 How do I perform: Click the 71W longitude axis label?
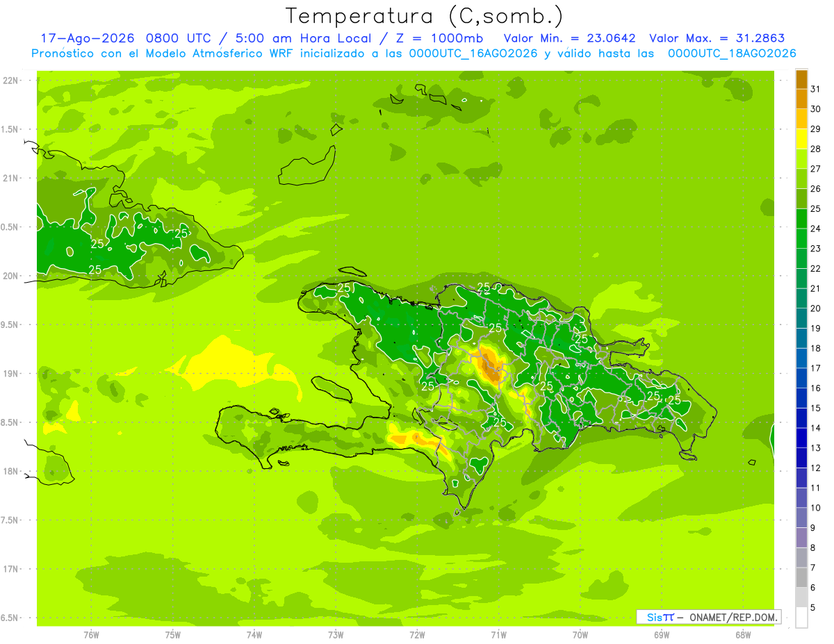(x=498, y=635)
